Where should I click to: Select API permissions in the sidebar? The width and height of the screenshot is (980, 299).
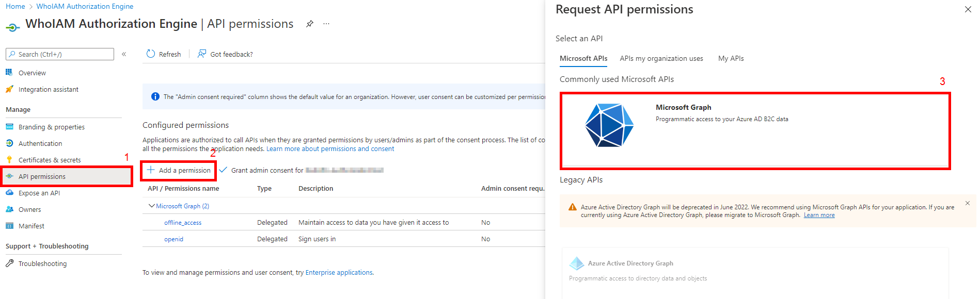tap(67, 176)
